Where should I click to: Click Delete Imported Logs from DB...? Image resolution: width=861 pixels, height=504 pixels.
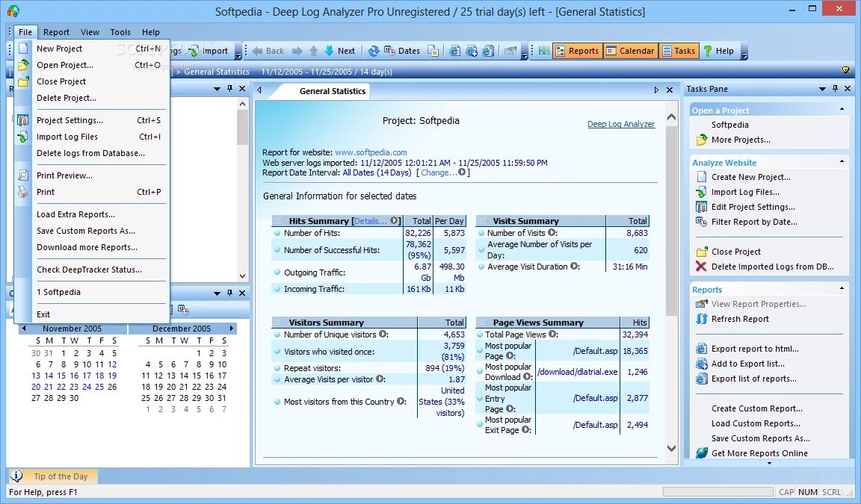pos(773,267)
